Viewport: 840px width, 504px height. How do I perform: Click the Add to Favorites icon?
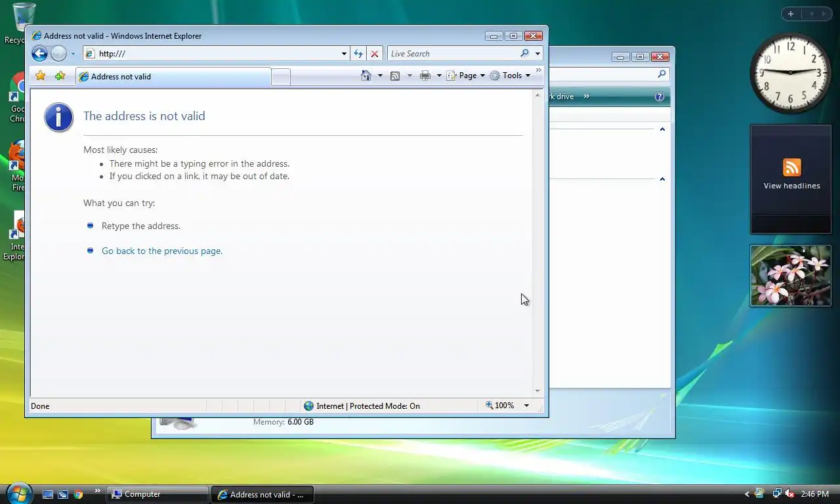[60, 76]
